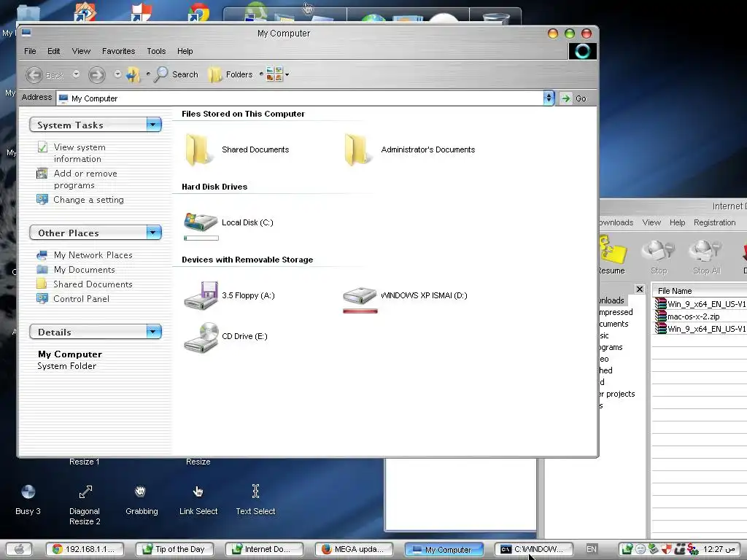Open Shared Documents in Other Places
This screenshot has width=747, height=560.
click(93, 284)
